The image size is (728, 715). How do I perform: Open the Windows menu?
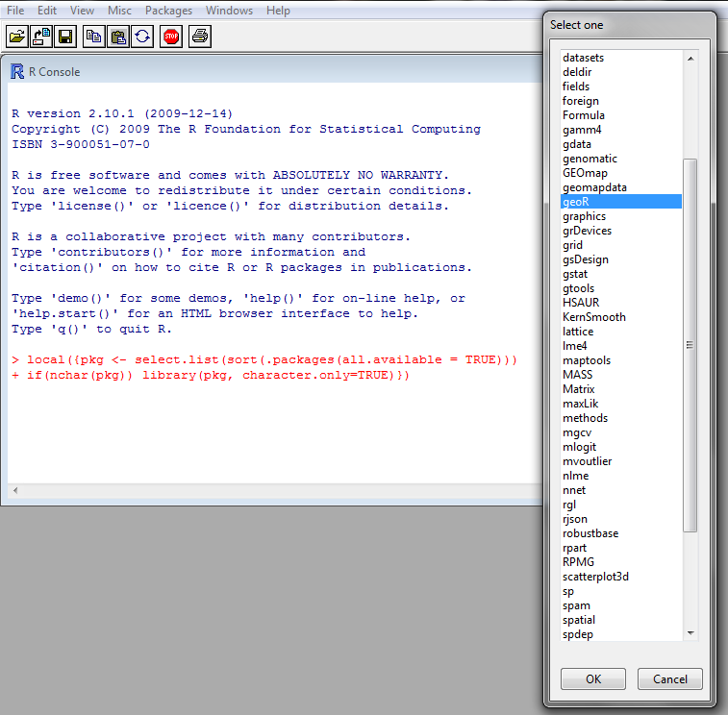click(229, 11)
